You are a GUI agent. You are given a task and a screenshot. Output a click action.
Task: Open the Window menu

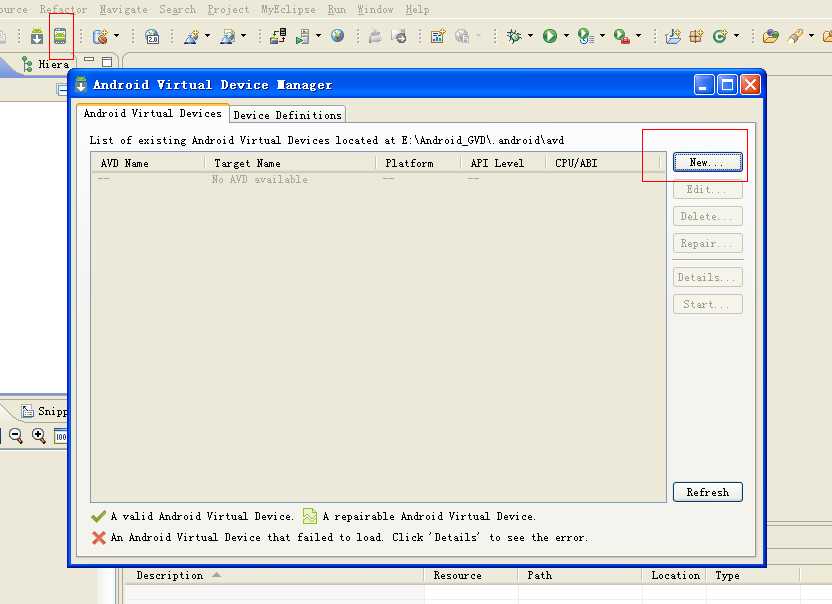pos(375,10)
